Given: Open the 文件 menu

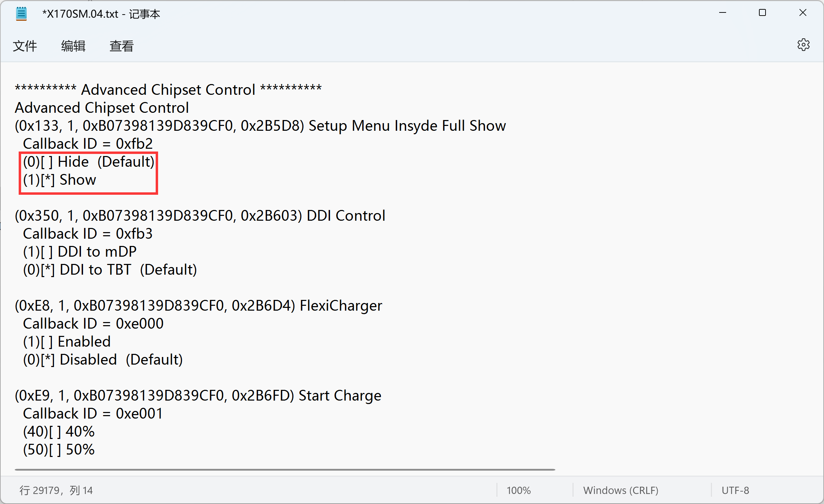Looking at the screenshot, I should [x=25, y=46].
